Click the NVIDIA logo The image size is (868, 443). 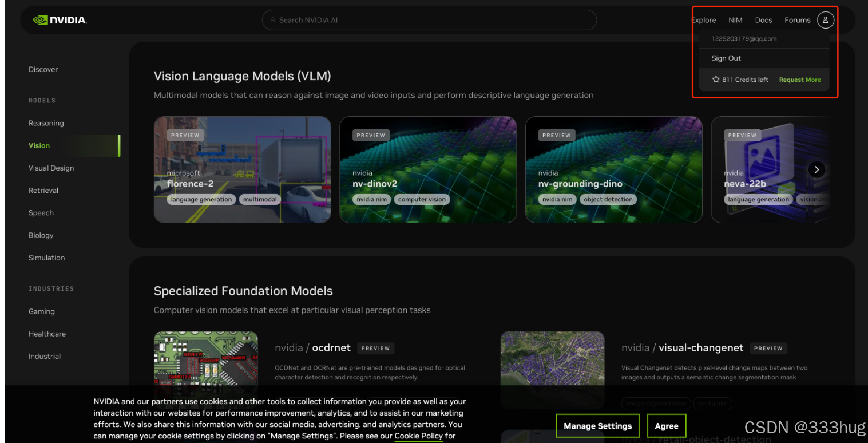(x=60, y=20)
